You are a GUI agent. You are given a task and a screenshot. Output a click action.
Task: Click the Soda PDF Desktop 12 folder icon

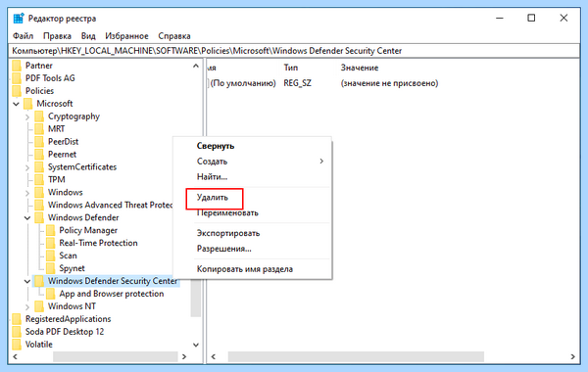tap(17, 332)
